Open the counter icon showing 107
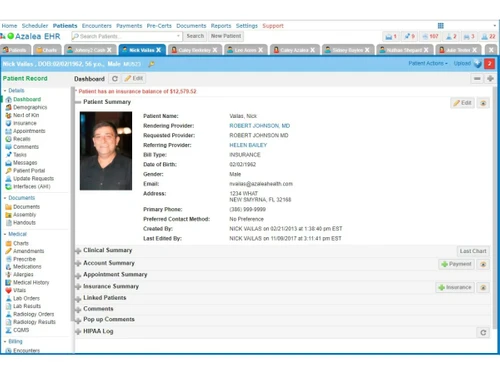 click(430, 36)
